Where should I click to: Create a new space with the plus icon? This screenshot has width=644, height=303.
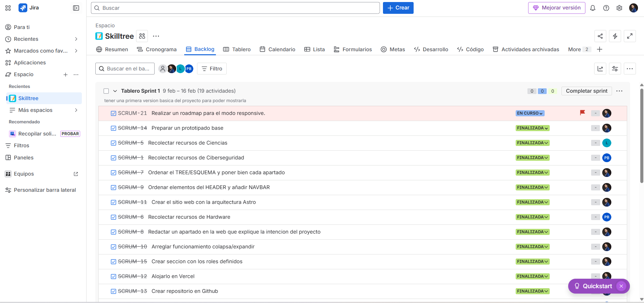click(x=66, y=74)
